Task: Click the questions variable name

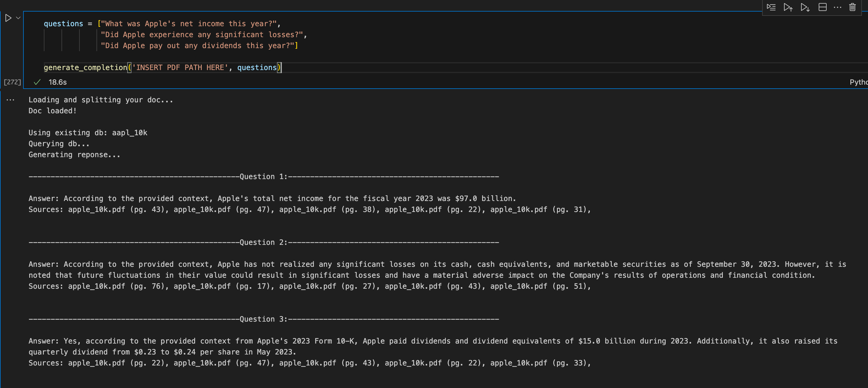Action: click(63, 23)
